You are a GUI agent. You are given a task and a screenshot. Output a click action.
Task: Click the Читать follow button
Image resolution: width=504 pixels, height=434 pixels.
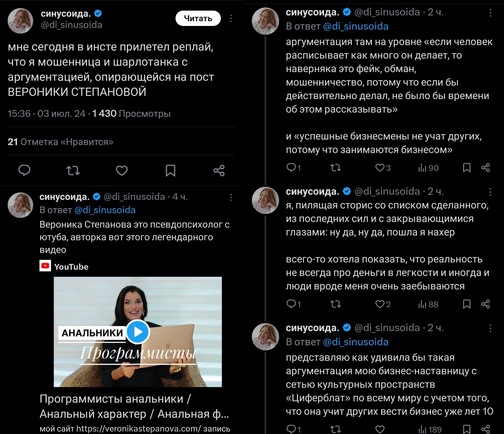point(198,18)
